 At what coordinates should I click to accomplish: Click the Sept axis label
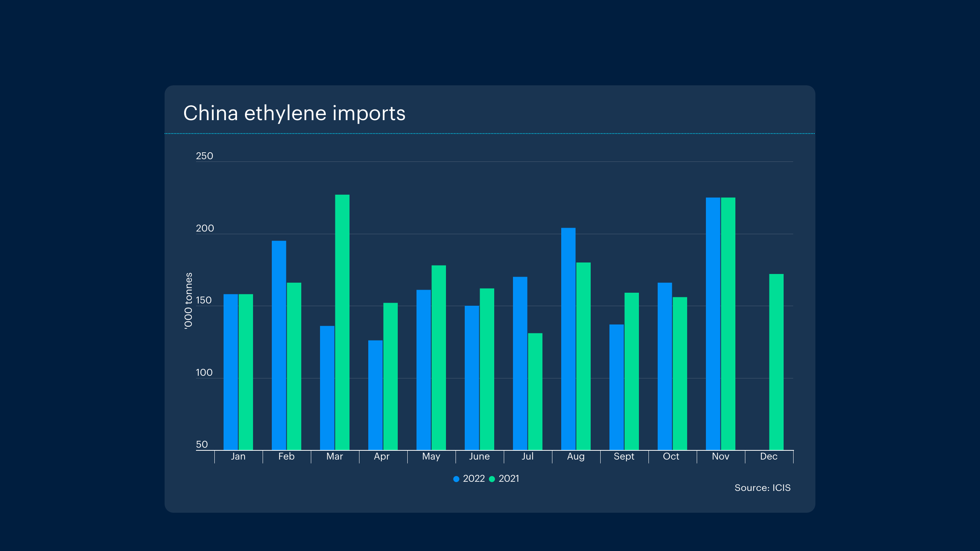(624, 456)
